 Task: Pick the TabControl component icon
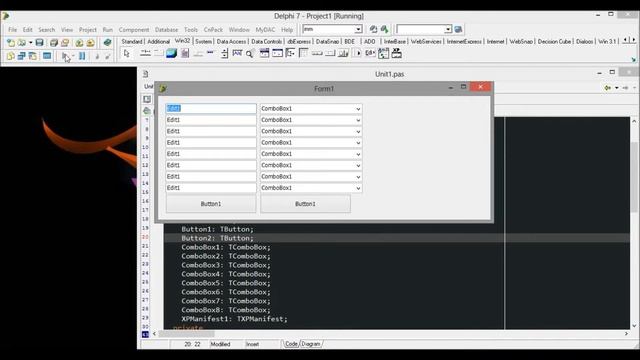point(145,53)
